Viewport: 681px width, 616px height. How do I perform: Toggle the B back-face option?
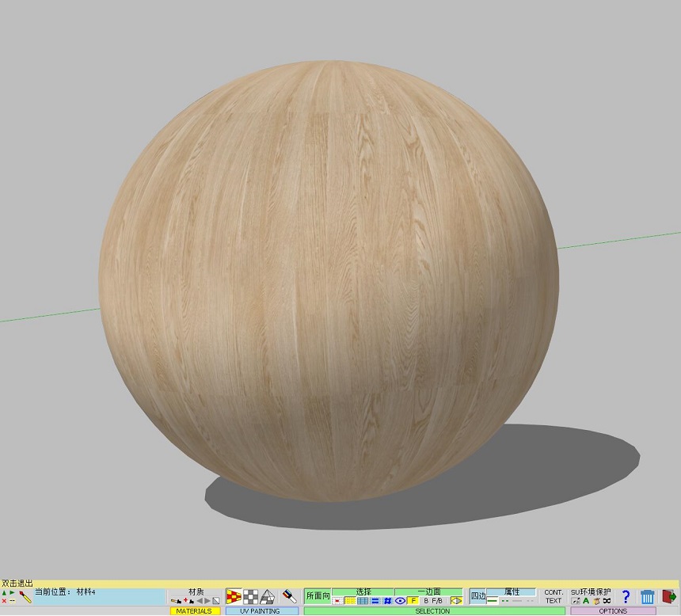(425, 601)
